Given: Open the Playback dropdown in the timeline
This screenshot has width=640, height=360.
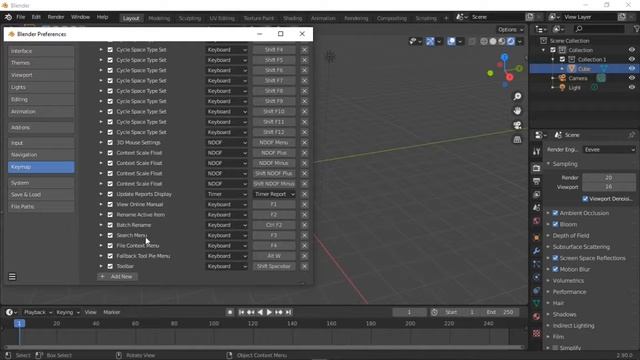Looking at the screenshot, I should (38, 312).
